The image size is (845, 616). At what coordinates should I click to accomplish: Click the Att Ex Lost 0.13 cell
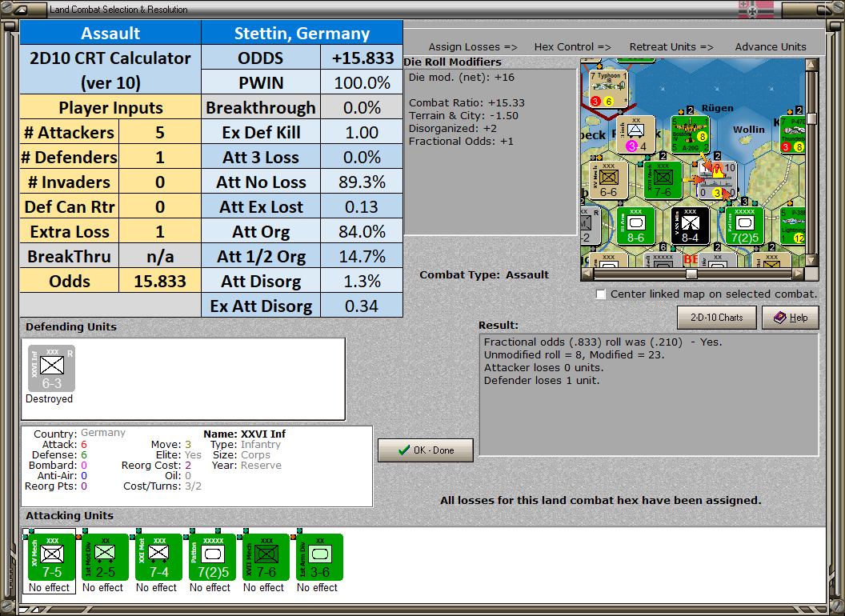[362, 206]
